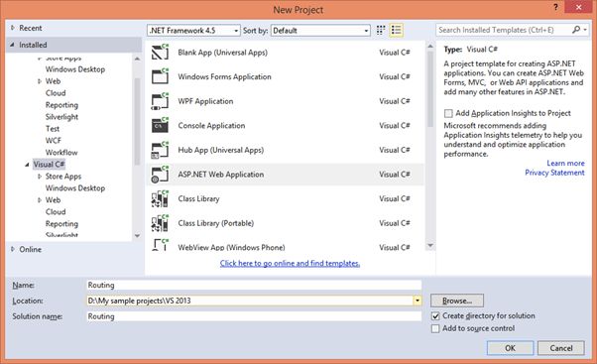This screenshot has width=597, height=364.
Task: Select the upper Cloud tree item
Action: tap(56, 93)
